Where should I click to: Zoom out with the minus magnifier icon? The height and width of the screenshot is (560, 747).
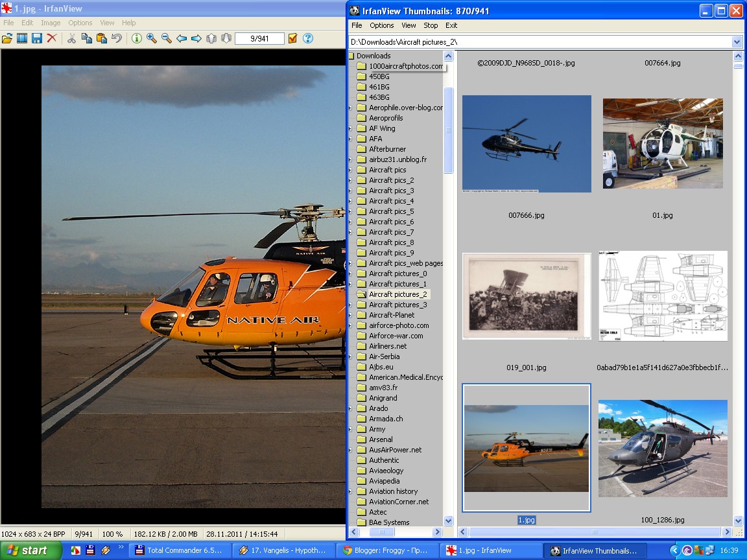(166, 39)
